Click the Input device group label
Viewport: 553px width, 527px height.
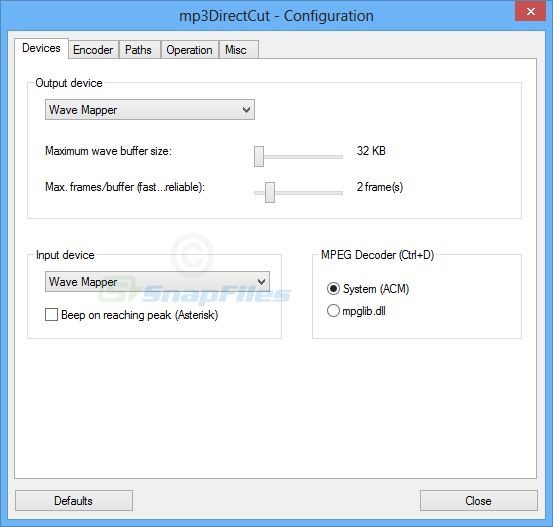(65, 255)
